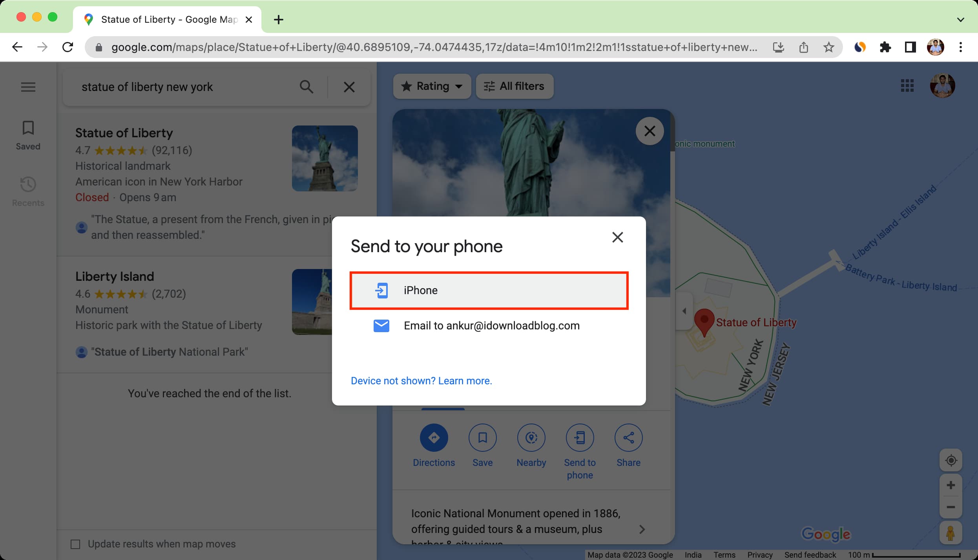Screen dimensions: 978x560
Task: Open Extensions puzzle icon
Action: pyautogui.click(x=885, y=47)
